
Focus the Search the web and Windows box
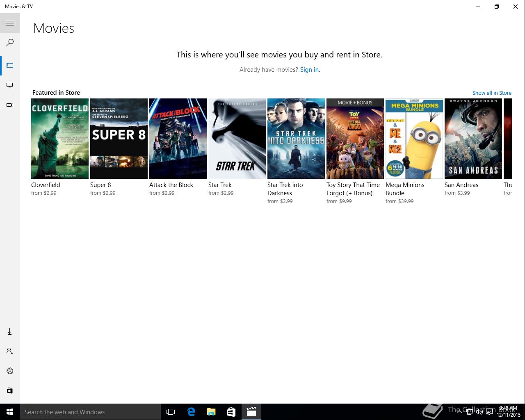click(x=90, y=412)
